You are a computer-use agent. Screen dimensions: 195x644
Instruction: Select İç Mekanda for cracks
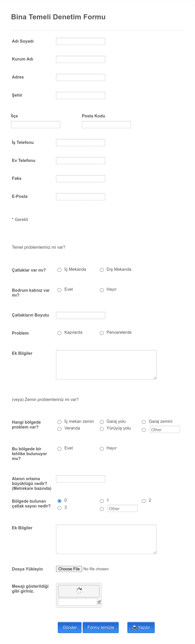tap(59, 270)
